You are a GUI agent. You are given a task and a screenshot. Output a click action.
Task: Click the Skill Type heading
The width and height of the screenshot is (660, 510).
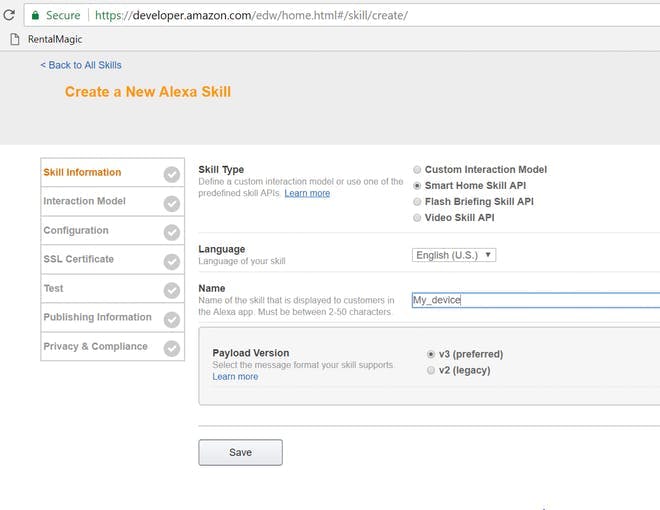click(221, 170)
